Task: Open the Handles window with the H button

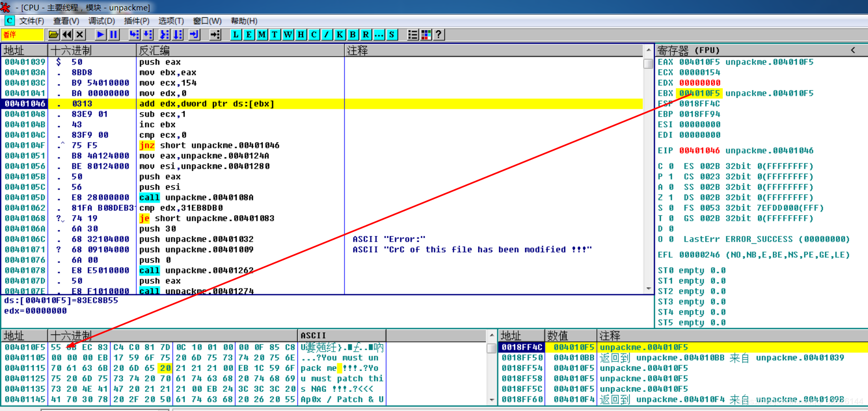Action: coord(301,35)
